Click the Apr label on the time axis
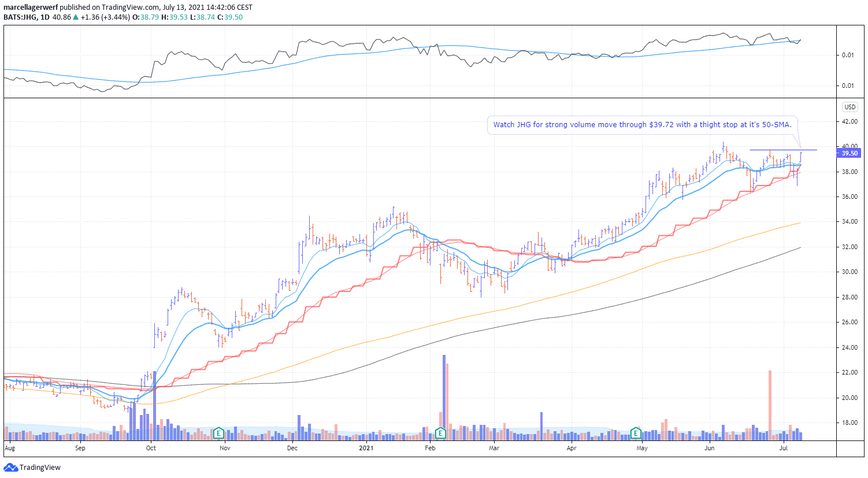Image resolution: width=868 pixels, height=478 pixels. pos(572,448)
